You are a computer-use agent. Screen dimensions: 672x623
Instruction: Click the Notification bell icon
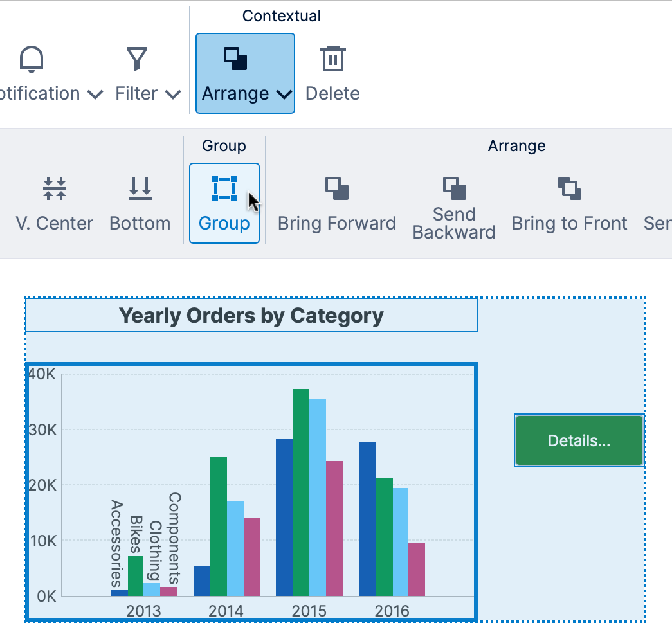point(32,59)
